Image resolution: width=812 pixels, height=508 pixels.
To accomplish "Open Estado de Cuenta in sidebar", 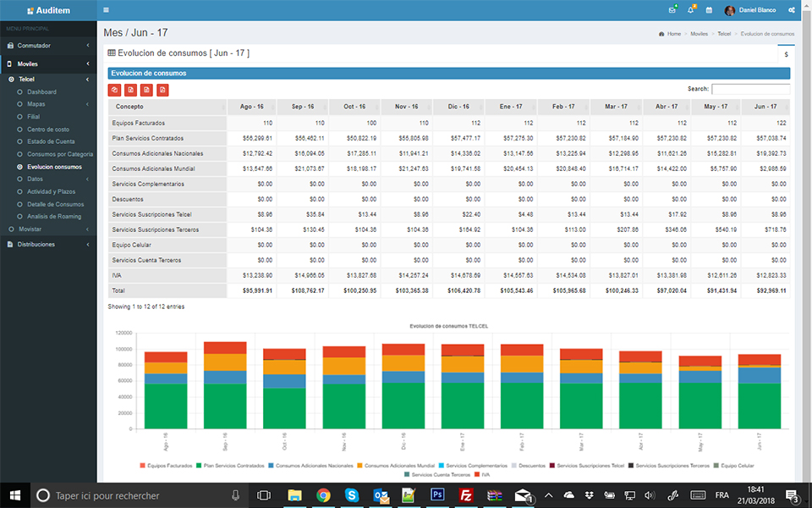I will (x=51, y=141).
